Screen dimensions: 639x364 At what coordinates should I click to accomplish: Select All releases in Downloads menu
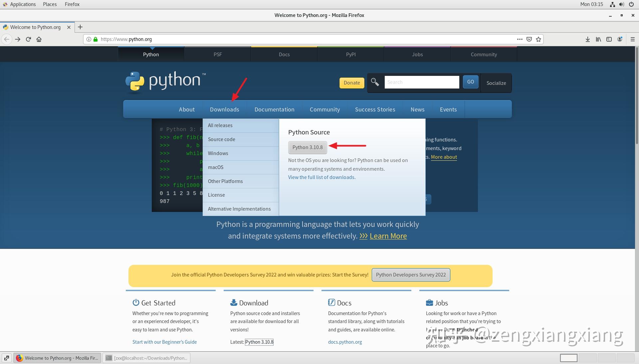(241, 125)
